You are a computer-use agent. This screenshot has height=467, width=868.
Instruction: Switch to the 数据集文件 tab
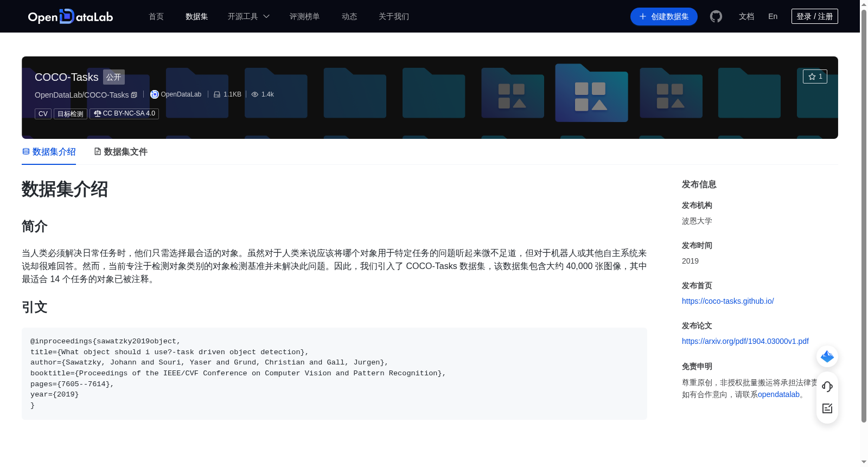120,152
